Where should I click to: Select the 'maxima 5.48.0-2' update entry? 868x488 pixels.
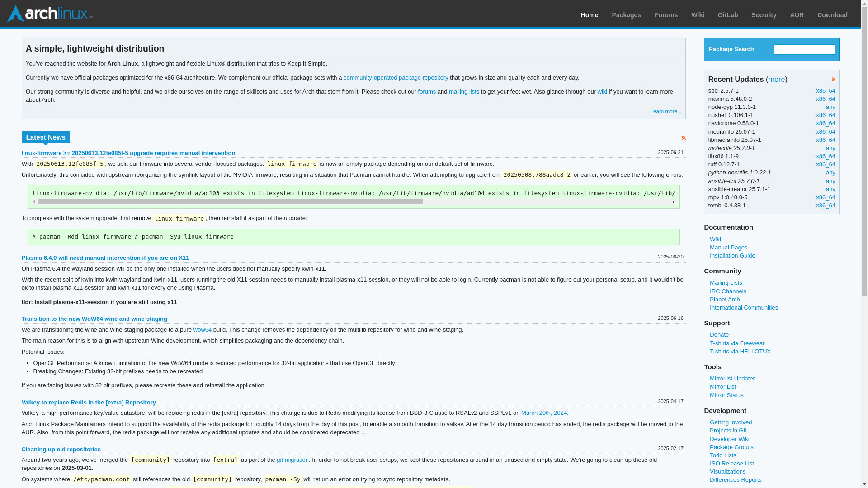pyautogui.click(x=730, y=99)
